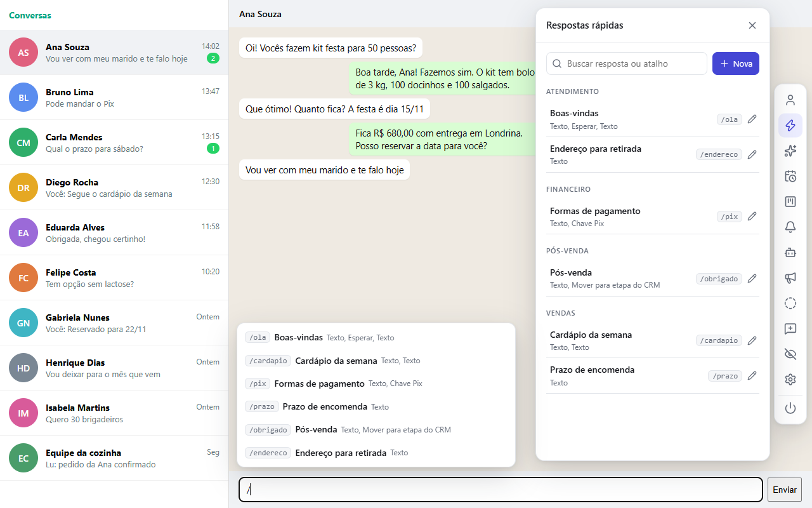Select the Eduarda Alves conversation
This screenshot has width=812, height=508.
(114, 232)
